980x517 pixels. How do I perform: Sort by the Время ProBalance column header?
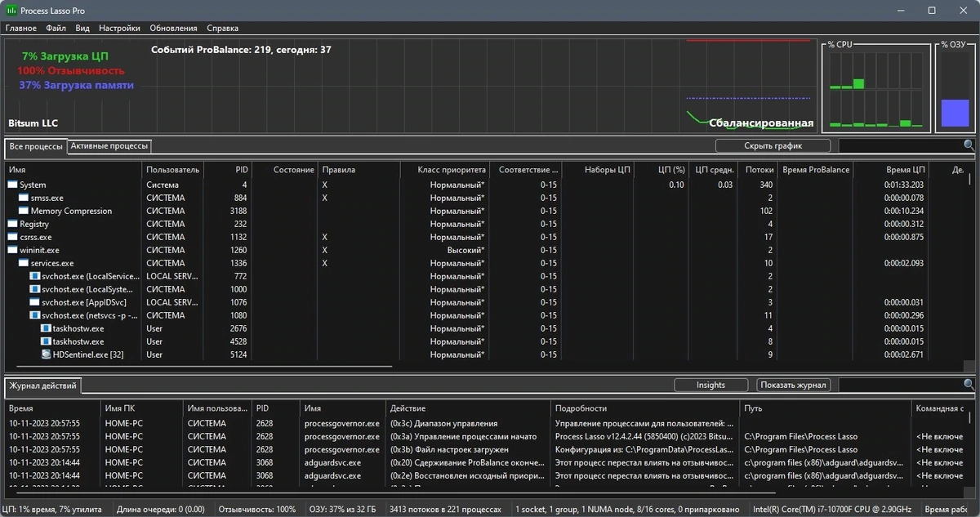(816, 170)
